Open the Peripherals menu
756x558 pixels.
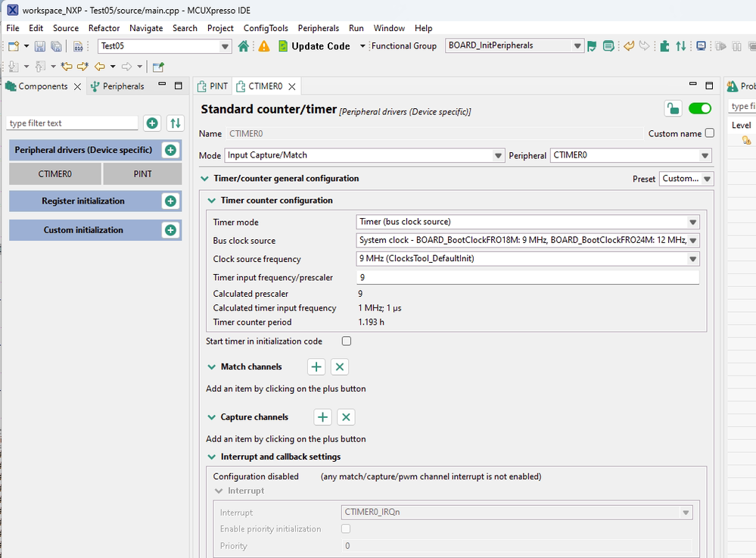tap(318, 28)
